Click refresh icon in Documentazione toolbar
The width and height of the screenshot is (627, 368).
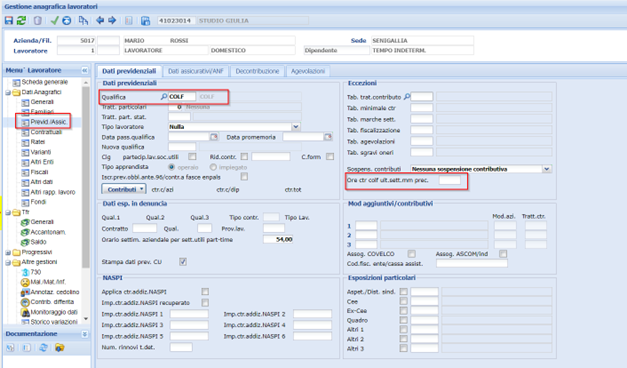(43, 348)
